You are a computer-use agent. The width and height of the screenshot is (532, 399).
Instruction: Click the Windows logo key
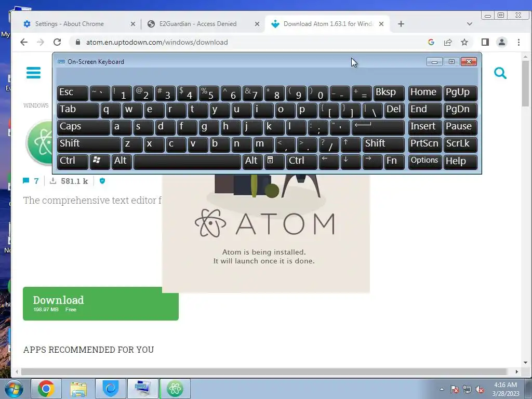click(x=100, y=162)
